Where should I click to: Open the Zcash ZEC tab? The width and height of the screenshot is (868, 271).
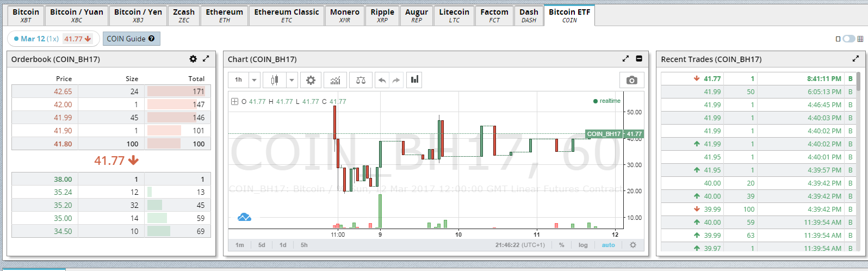click(x=184, y=16)
